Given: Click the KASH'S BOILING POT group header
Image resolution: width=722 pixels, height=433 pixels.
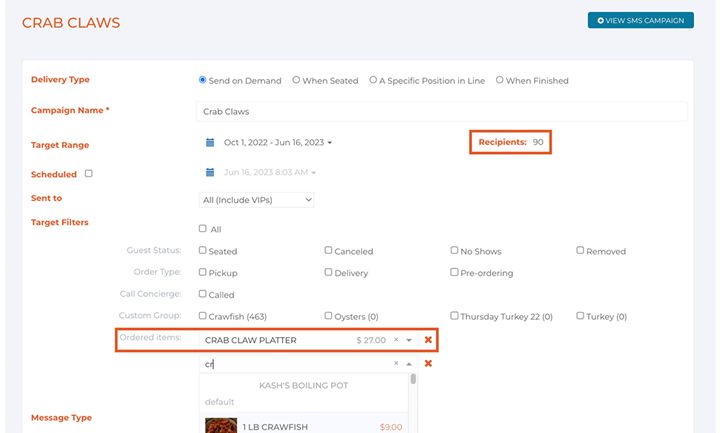Looking at the screenshot, I should [x=303, y=385].
